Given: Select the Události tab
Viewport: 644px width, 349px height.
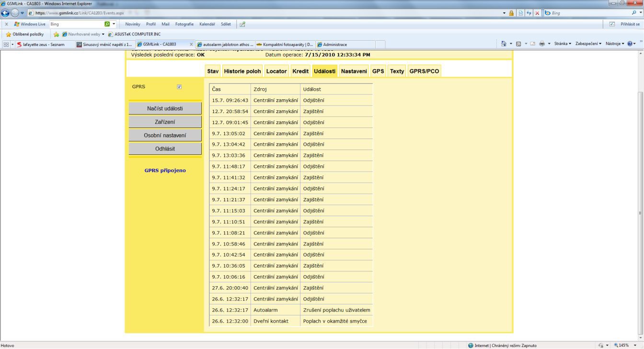Looking at the screenshot, I should tap(325, 71).
